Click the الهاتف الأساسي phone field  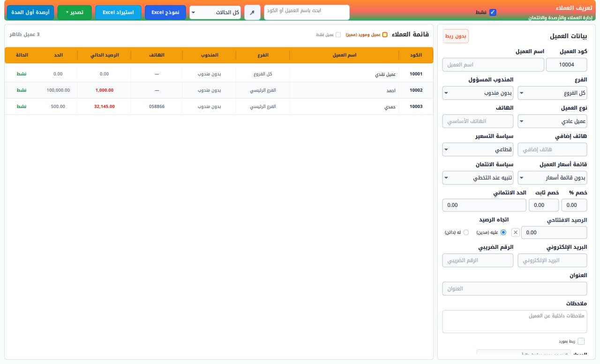click(x=478, y=121)
